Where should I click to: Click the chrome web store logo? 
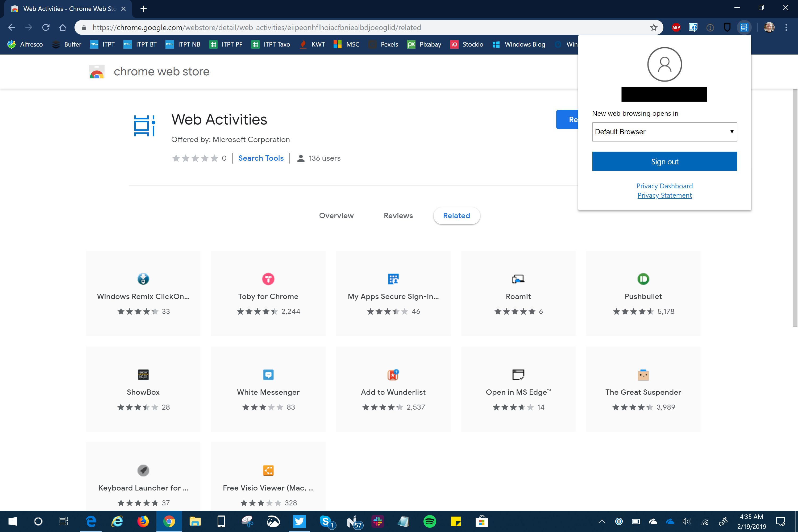(97, 72)
